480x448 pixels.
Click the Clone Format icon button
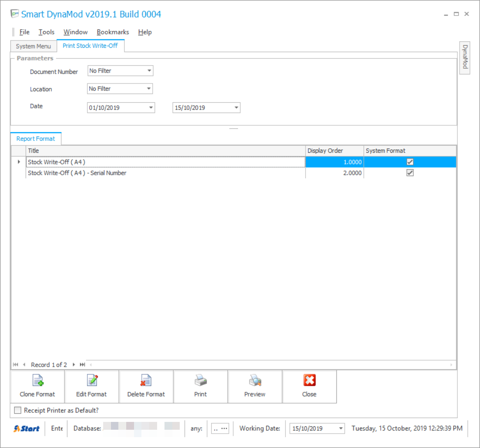pyautogui.click(x=38, y=387)
